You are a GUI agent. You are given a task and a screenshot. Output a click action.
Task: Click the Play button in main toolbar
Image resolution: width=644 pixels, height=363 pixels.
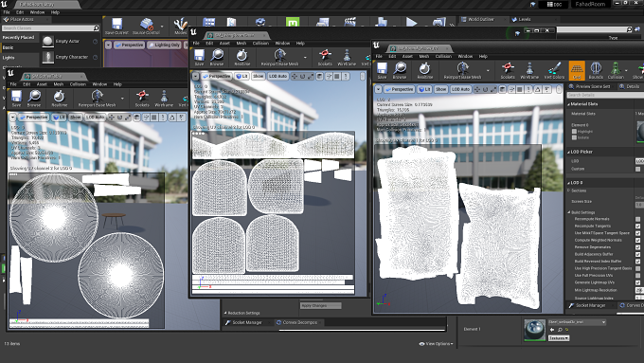(412, 22)
